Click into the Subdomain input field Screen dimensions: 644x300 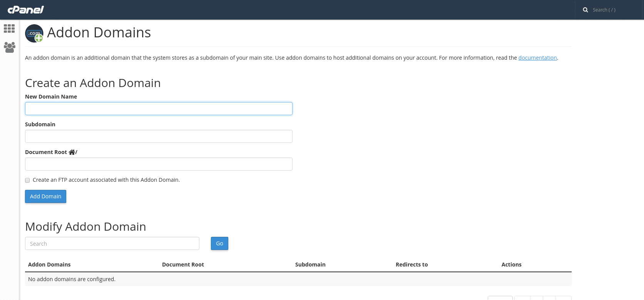click(159, 136)
